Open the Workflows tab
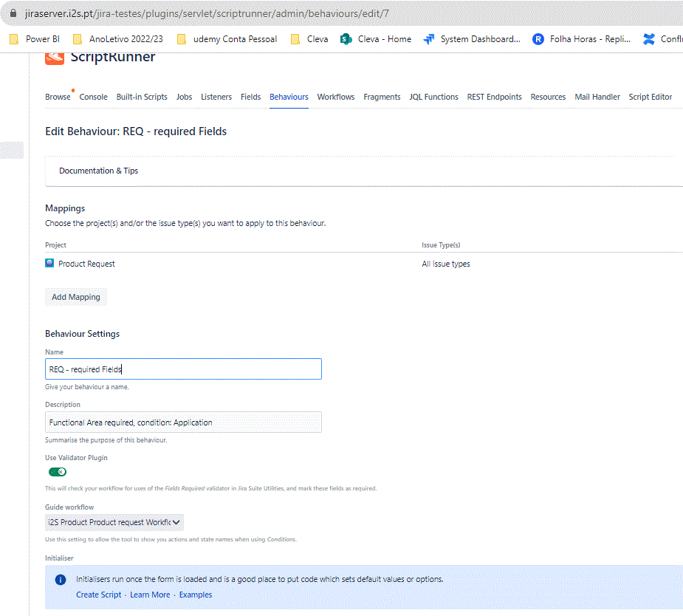 click(x=336, y=97)
